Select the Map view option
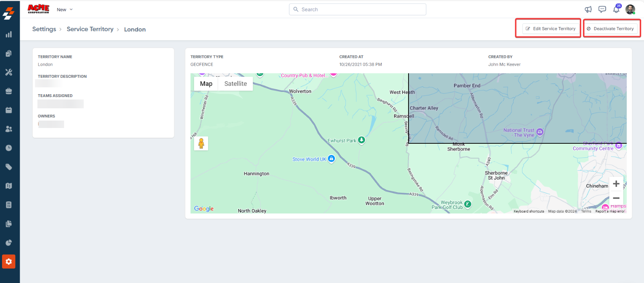644x283 pixels. 206,84
